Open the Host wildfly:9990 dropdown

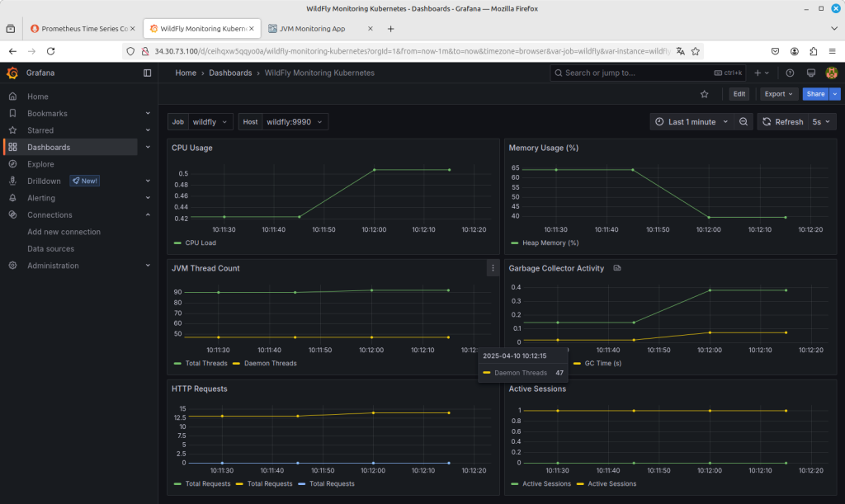pyautogui.click(x=295, y=122)
